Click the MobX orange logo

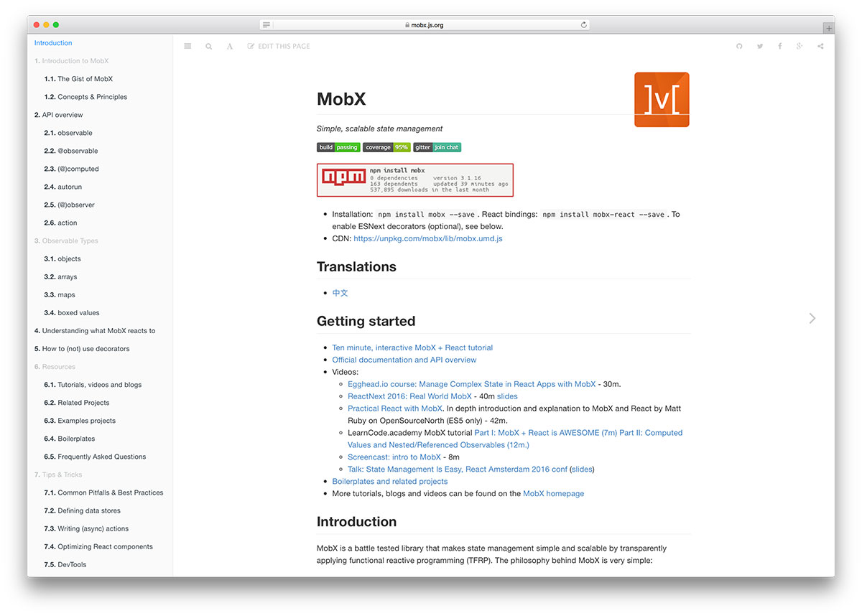[x=662, y=100]
